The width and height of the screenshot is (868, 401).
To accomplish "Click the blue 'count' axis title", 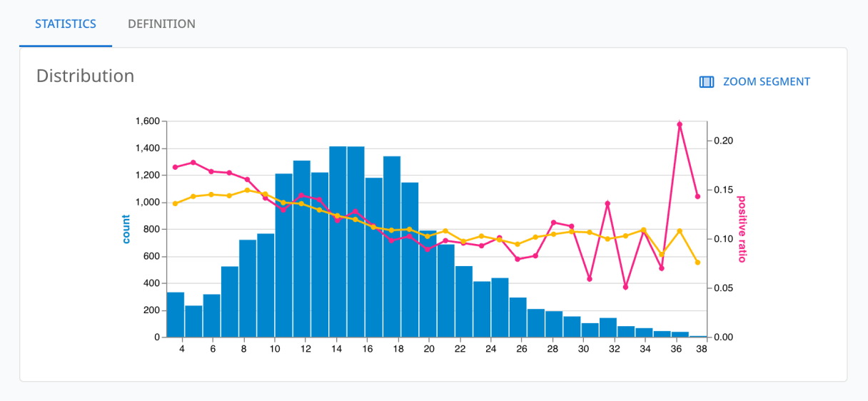I will 126,229.
